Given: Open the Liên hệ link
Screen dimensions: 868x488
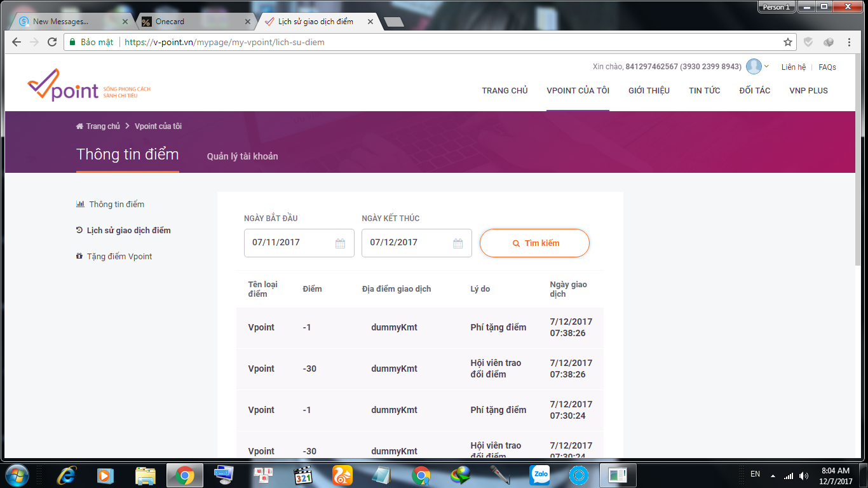Looking at the screenshot, I should point(793,67).
